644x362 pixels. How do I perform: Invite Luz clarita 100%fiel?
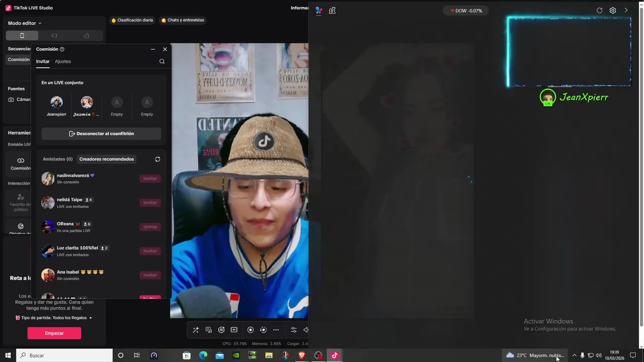[x=150, y=251]
